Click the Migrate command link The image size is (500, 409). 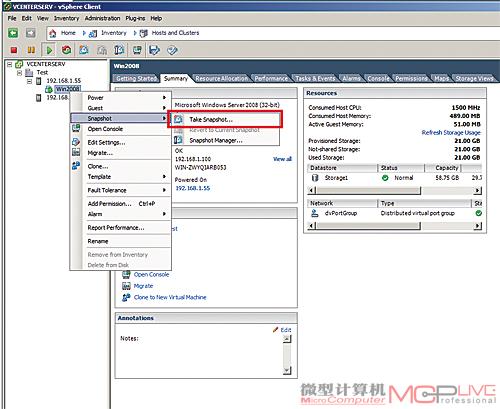point(143,286)
